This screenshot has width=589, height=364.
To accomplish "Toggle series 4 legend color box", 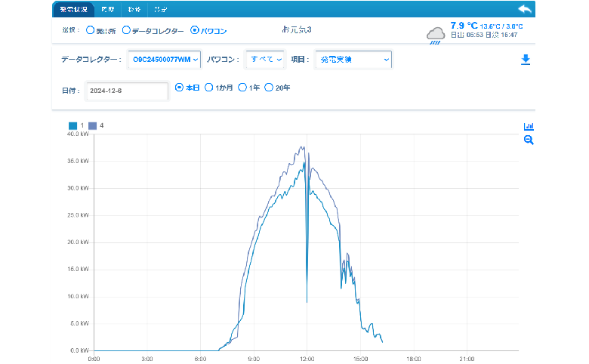I will [93, 125].
